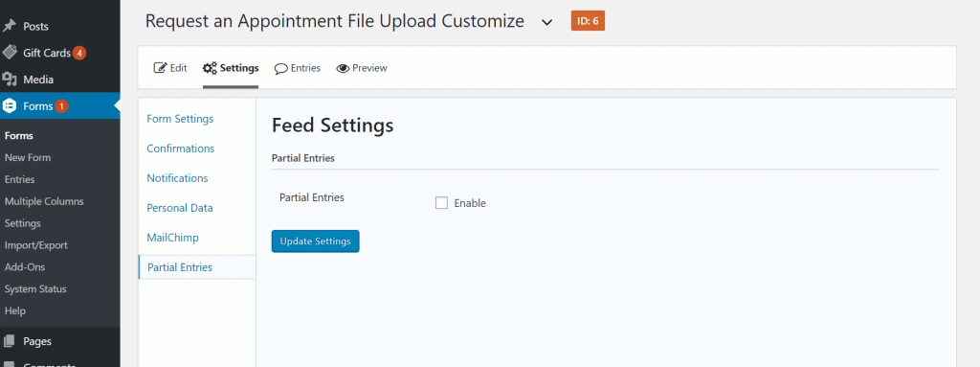Click the Update Settings button
This screenshot has width=980, height=367.
coord(316,241)
